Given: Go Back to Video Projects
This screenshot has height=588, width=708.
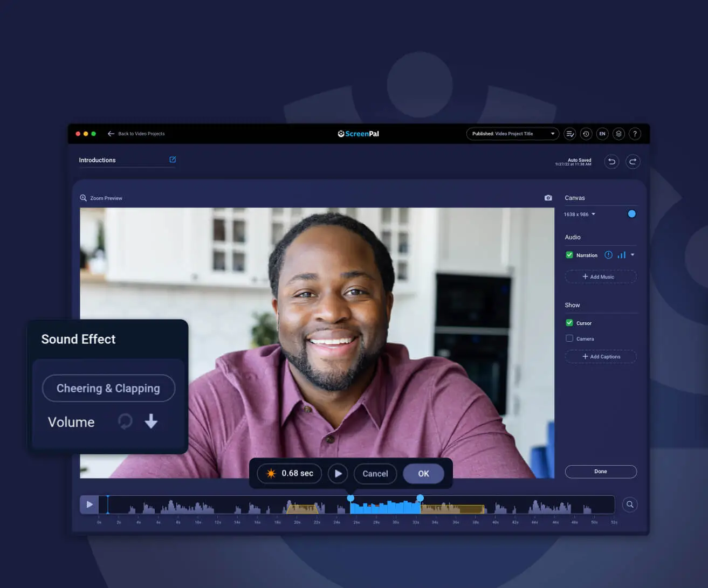Looking at the screenshot, I should (x=136, y=134).
